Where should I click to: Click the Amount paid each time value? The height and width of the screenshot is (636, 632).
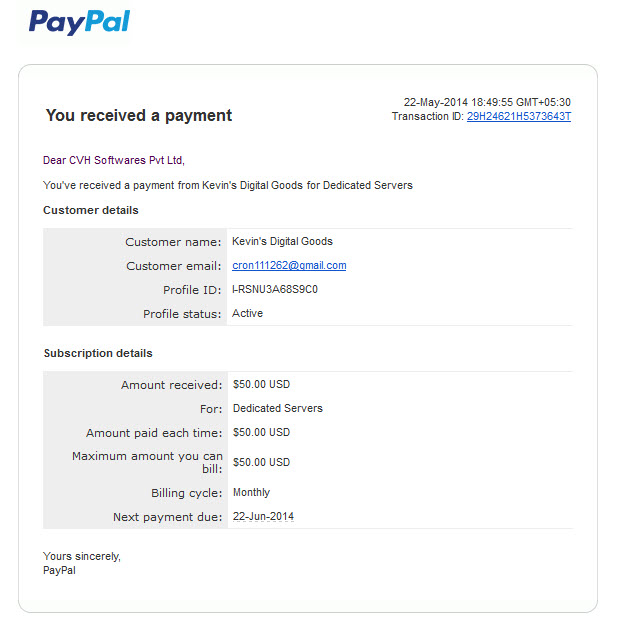261,432
